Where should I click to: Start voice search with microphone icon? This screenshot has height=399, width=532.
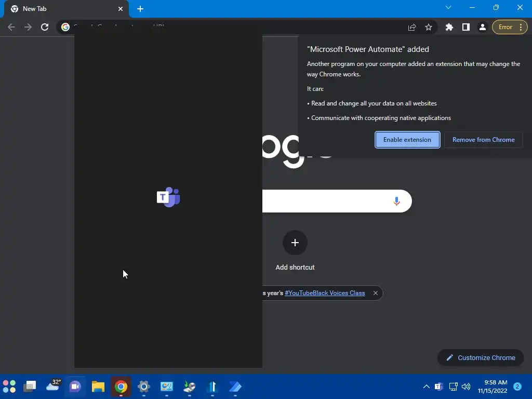pyautogui.click(x=396, y=201)
